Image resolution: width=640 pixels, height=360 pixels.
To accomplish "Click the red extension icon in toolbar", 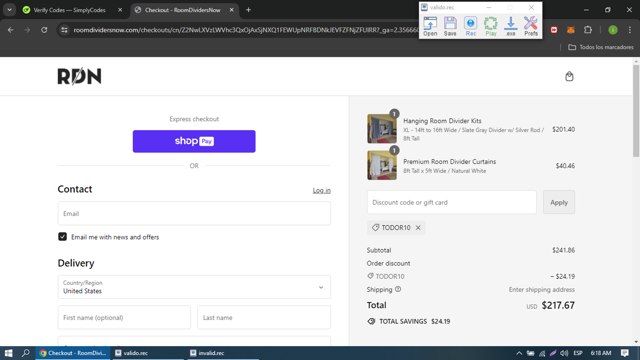I will point(554,30).
